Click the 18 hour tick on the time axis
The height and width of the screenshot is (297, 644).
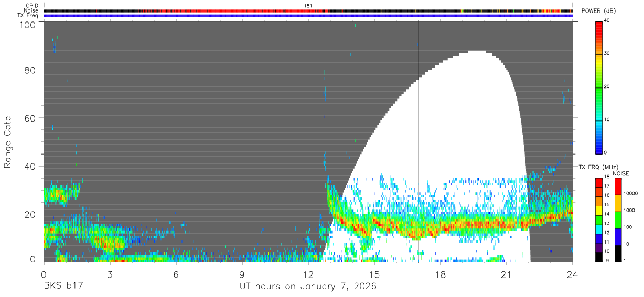pyautogui.click(x=440, y=274)
